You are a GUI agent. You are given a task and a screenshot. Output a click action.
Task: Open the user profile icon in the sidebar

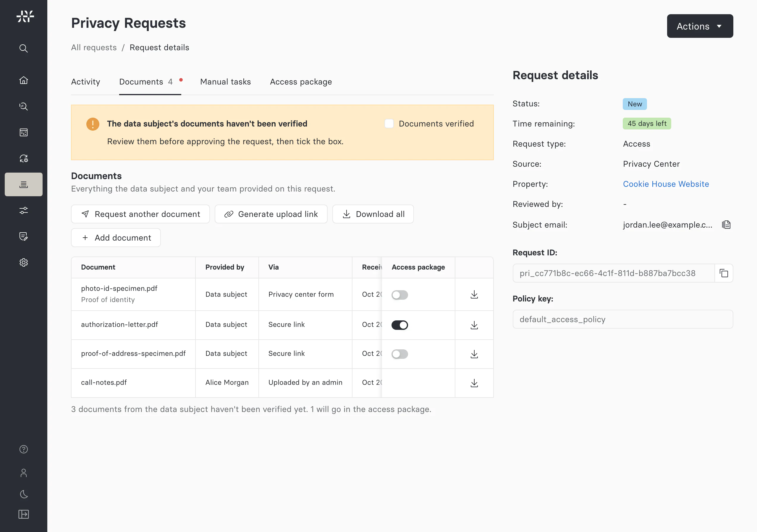[x=23, y=473]
